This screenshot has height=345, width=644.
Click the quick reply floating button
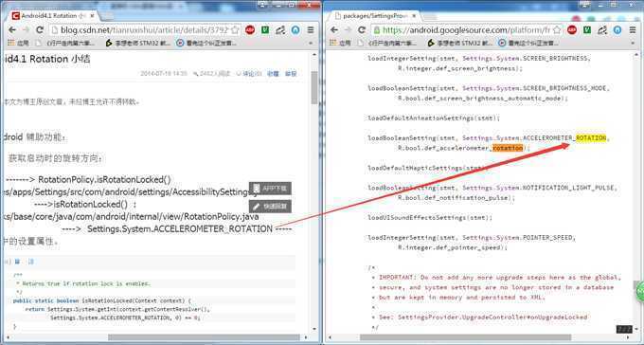[x=270, y=207]
